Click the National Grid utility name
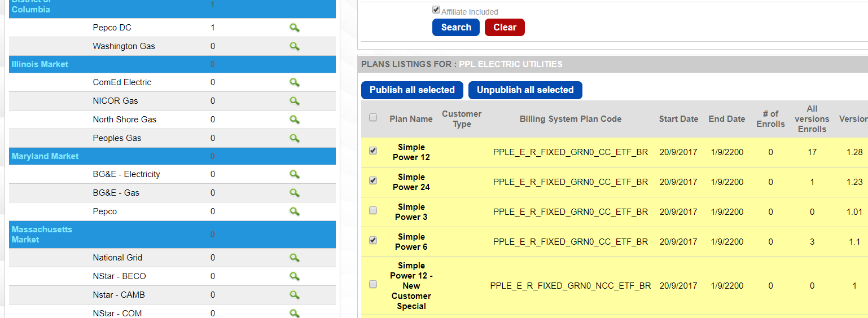868x318 pixels. tap(117, 258)
